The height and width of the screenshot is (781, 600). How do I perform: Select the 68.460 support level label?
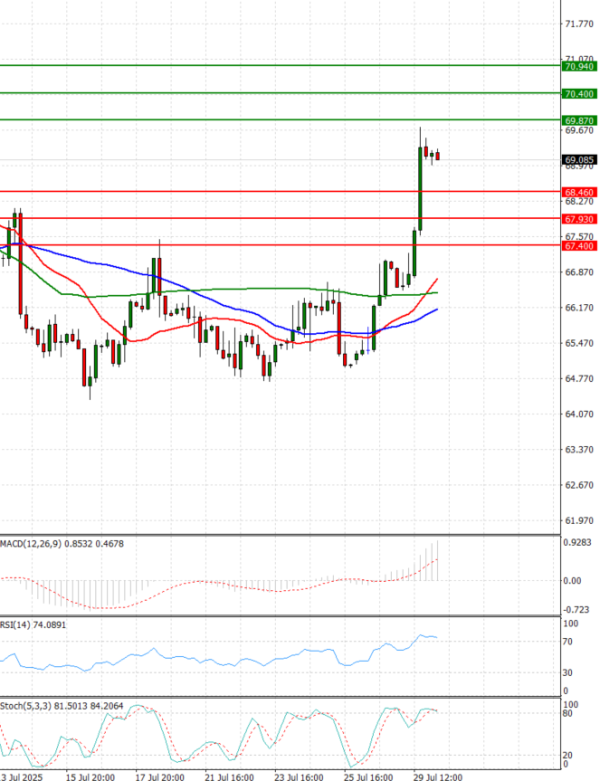pyautogui.click(x=579, y=192)
